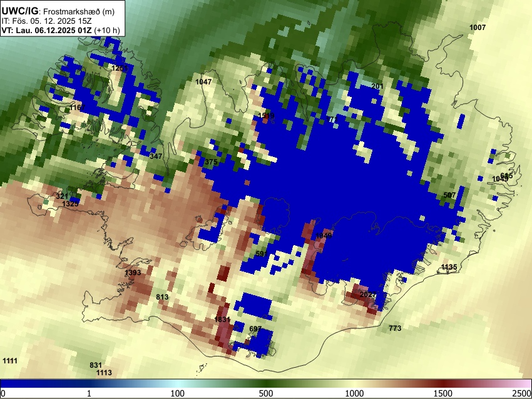
Task: Select the 1251 value label on the map
Action: pyautogui.click(x=120, y=68)
